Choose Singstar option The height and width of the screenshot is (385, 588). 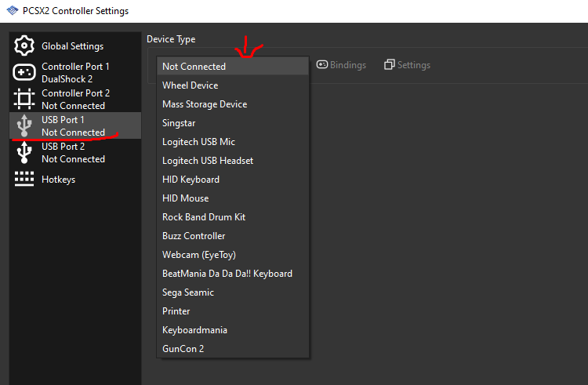tap(233, 123)
